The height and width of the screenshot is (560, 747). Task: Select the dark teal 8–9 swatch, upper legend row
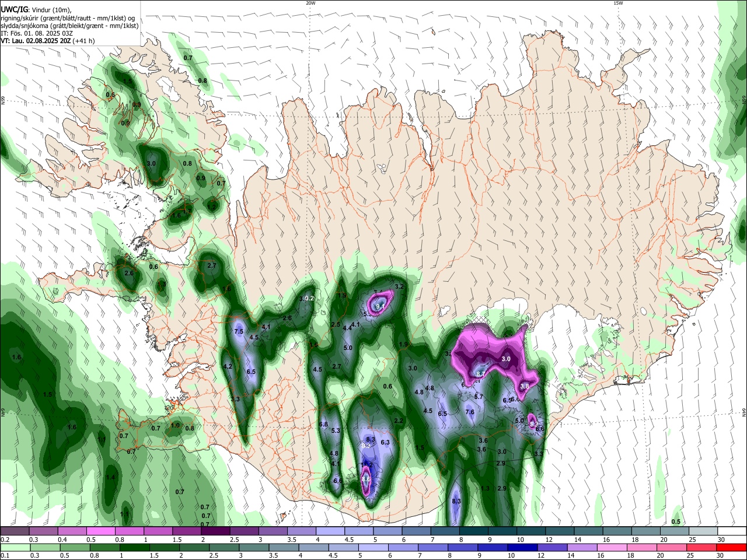point(474,531)
